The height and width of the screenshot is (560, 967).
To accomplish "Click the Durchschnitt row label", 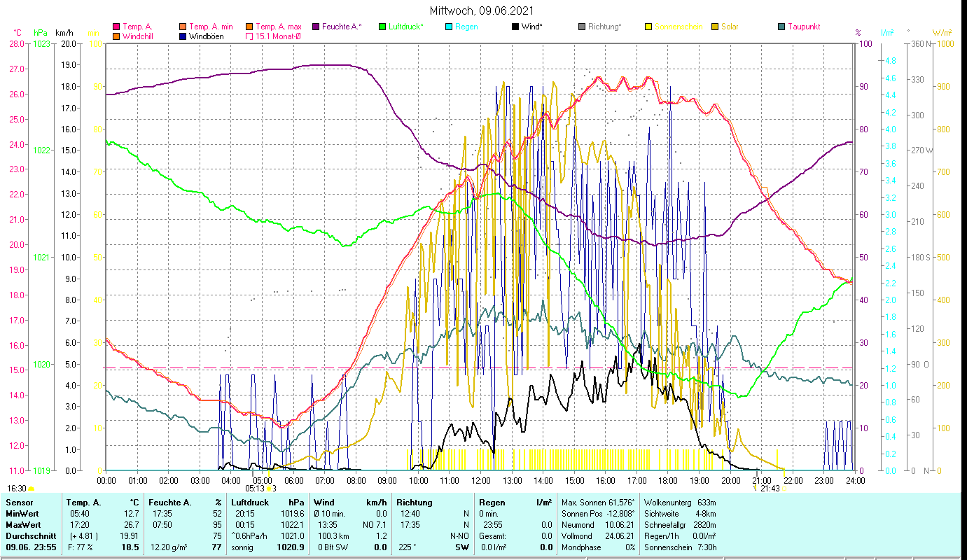I will (30, 536).
